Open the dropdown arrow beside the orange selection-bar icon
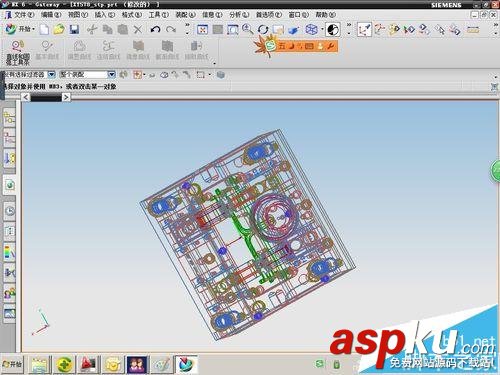 [x=144, y=75]
